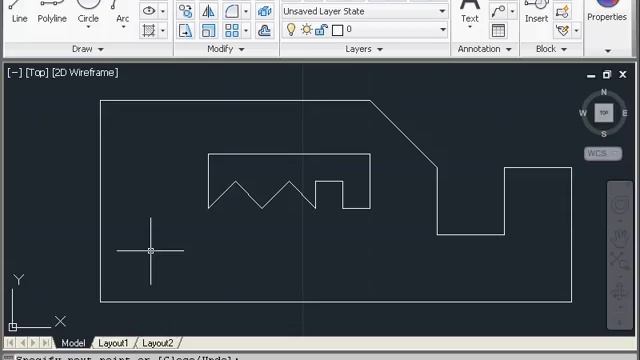Image resolution: width=640 pixels, height=360 pixels.
Task: Toggle freeze sun icon for layer 0
Action: point(306,30)
